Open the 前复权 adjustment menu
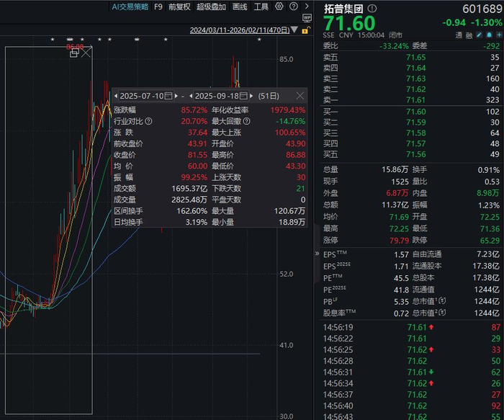The image size is (504, 420). pyautogui.click(x=179, y=6)
